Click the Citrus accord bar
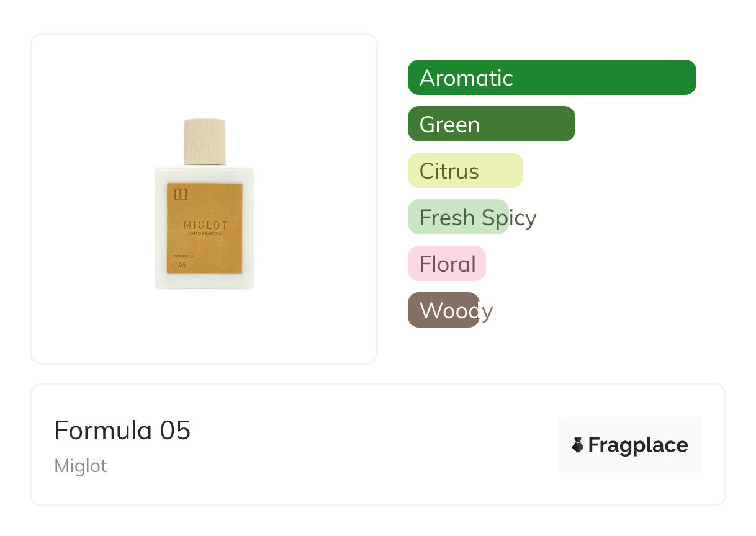Screen dimensions: 756x536 (x=465, y=171)
